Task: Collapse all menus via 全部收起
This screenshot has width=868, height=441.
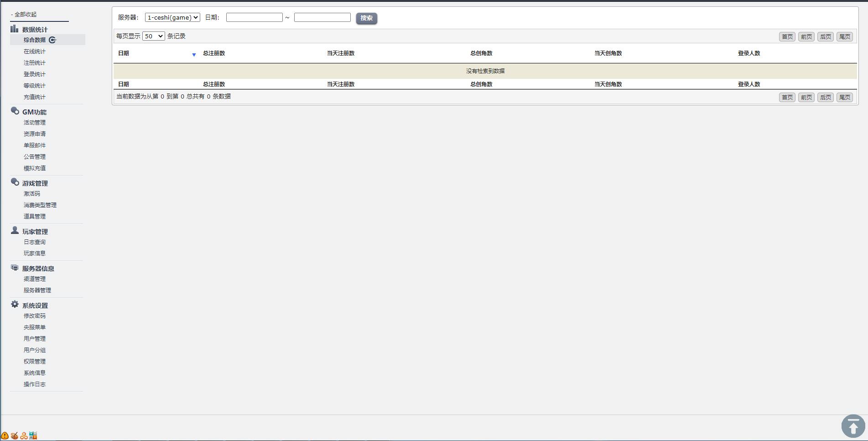Action: click(x=24, y=15)
